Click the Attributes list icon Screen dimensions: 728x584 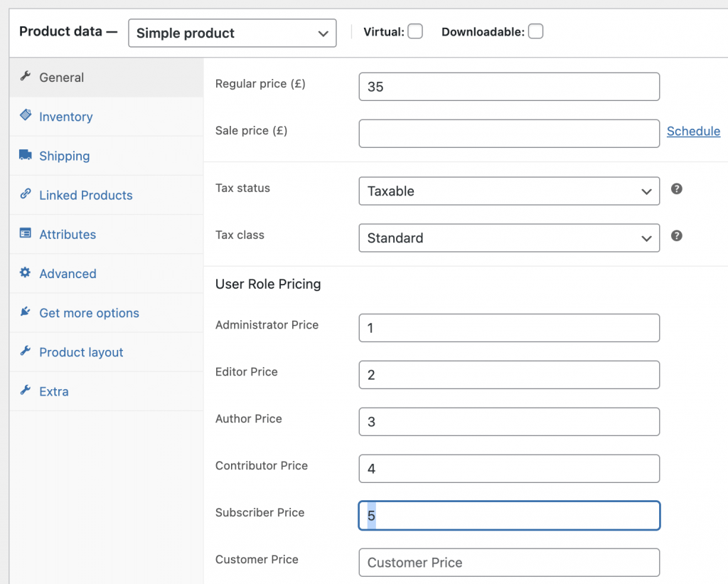[x=26, y=233]
